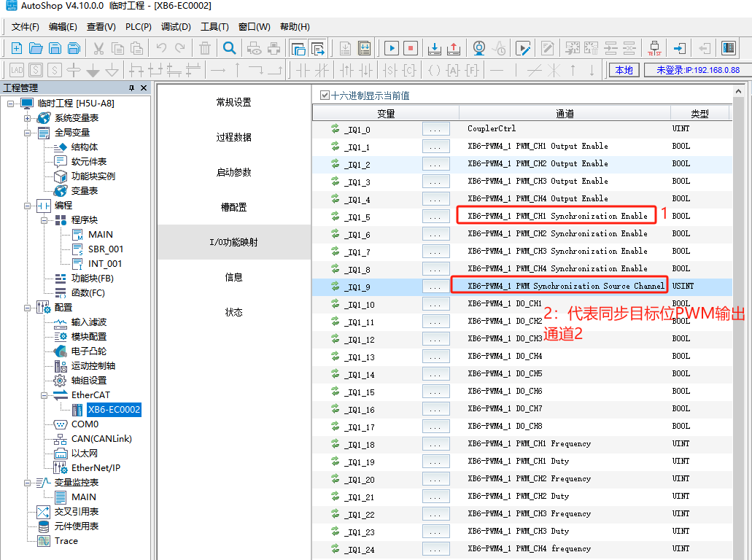Open the 编辑(E) menu

[x=63, y=27]
